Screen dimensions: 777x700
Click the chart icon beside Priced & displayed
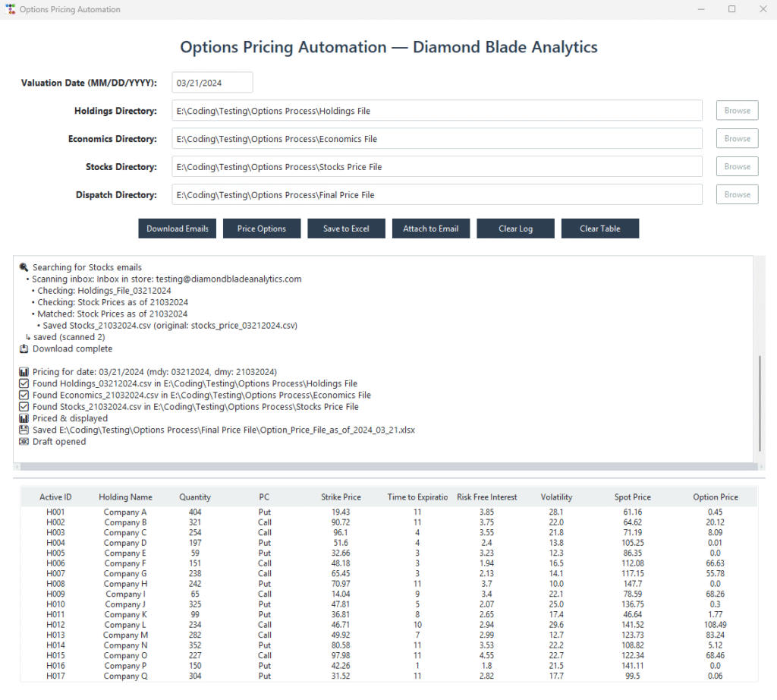[x=24, y=418]
